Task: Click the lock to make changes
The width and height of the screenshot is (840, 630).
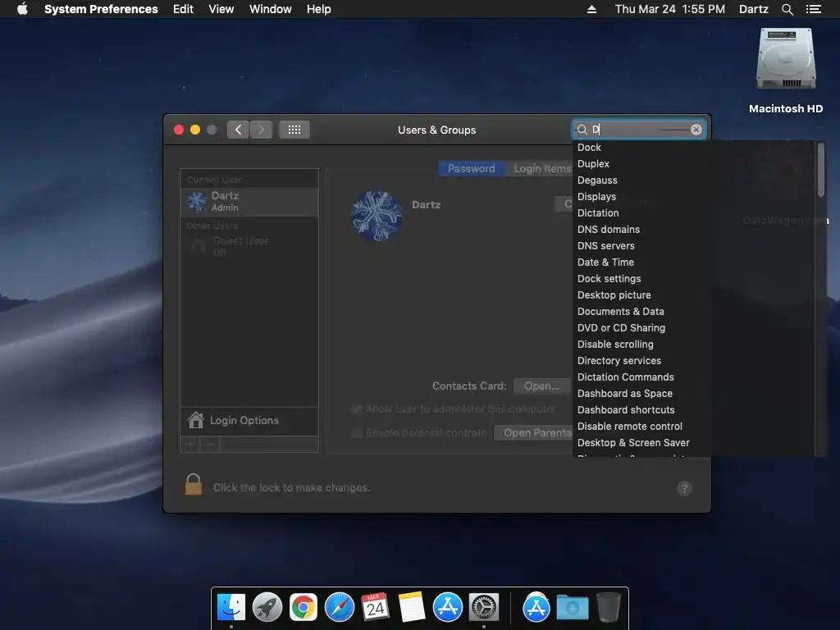Action: pyautogui.click(x=194, y=484)
